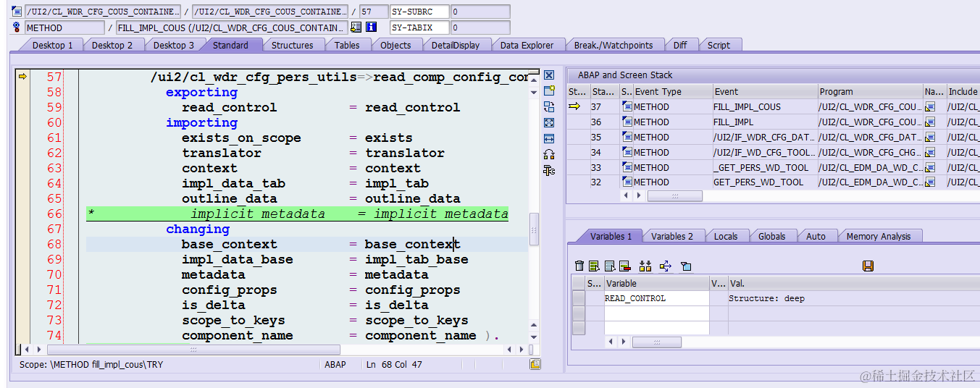Open the Desktop 3 tab
The height and width of the screenshot is (388, 980).
[173, 45]
